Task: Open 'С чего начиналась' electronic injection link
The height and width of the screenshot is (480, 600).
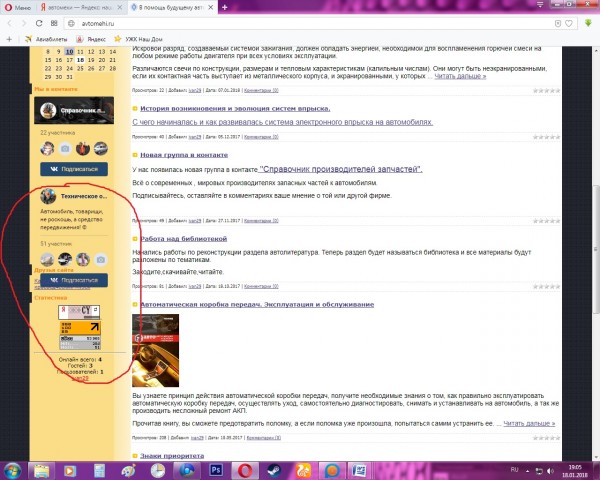Action: pos(282,122)
